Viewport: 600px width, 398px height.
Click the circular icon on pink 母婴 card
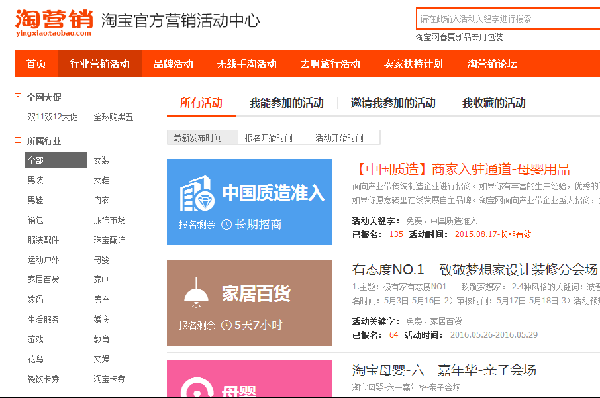pos(197,387)
